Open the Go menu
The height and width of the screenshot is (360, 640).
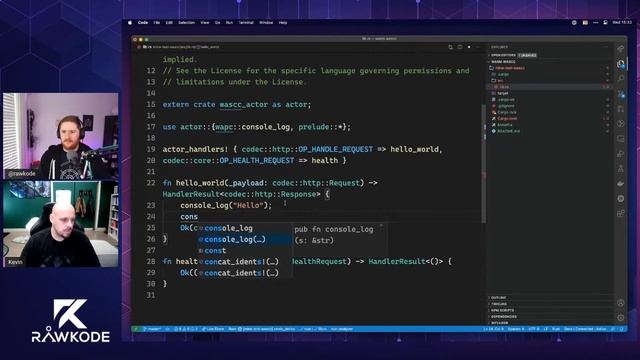[218, 23]
